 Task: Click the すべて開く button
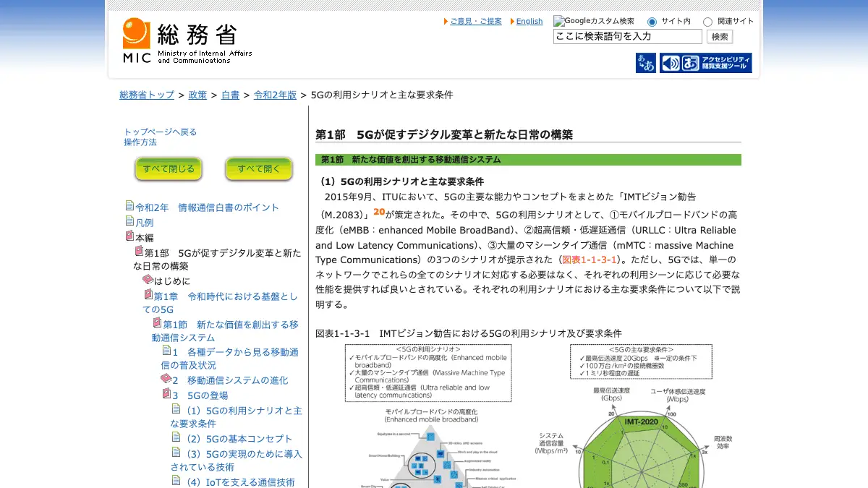[x=259, y=169]
